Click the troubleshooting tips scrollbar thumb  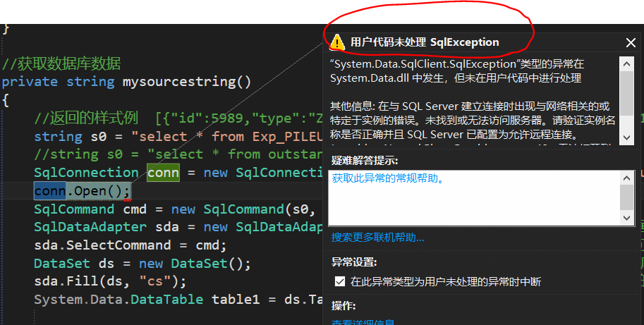(626, 197)
